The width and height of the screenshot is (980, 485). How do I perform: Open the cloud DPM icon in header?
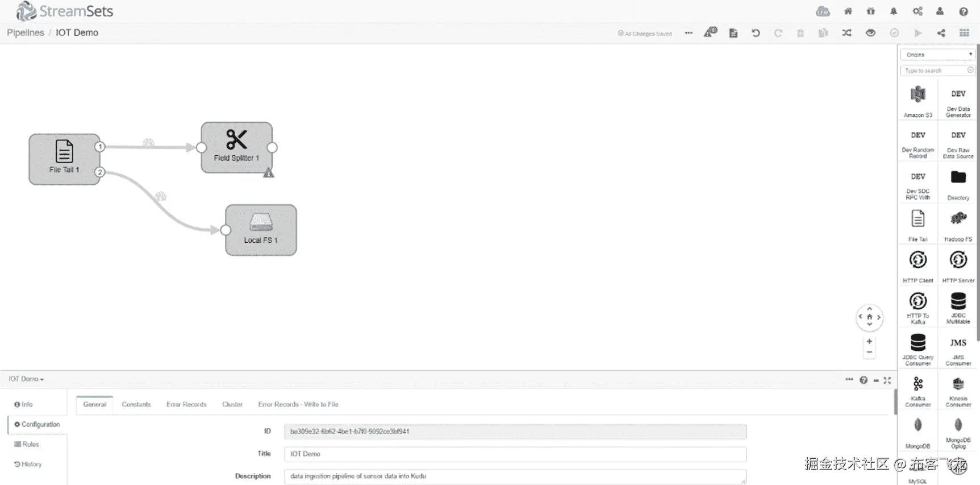coord(823,11)
